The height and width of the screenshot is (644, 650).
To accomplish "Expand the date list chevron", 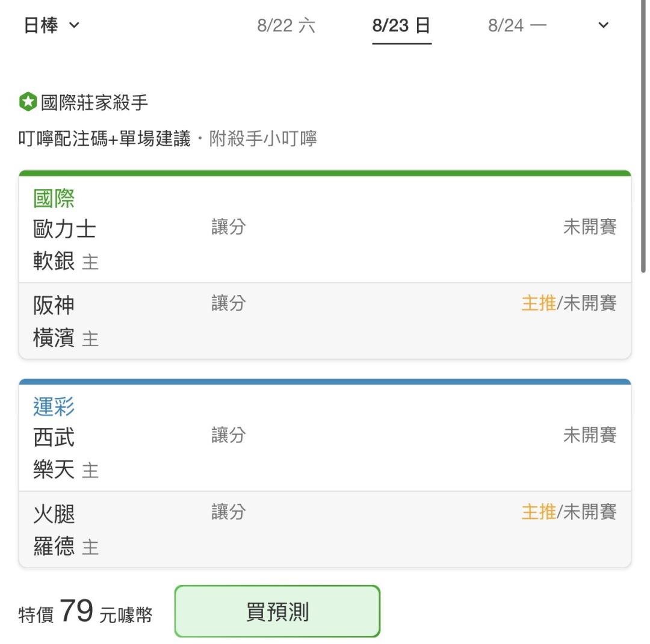I will [603, 25].
